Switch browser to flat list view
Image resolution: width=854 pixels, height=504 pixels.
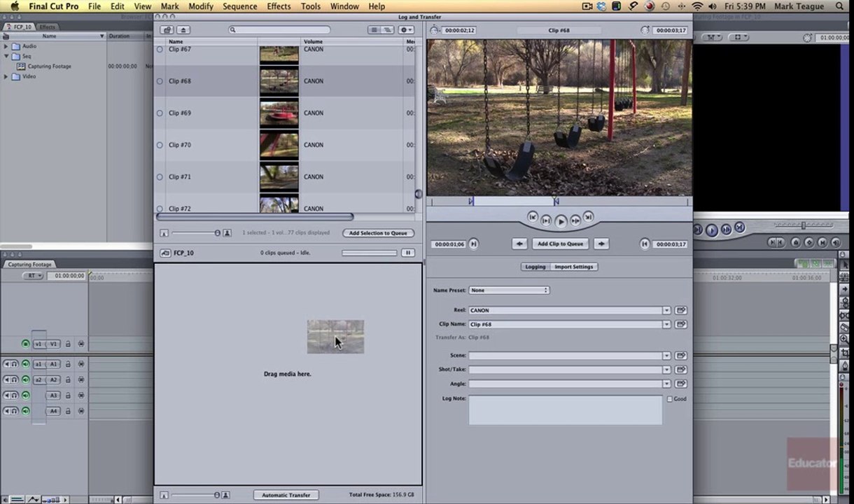[374, 30]
